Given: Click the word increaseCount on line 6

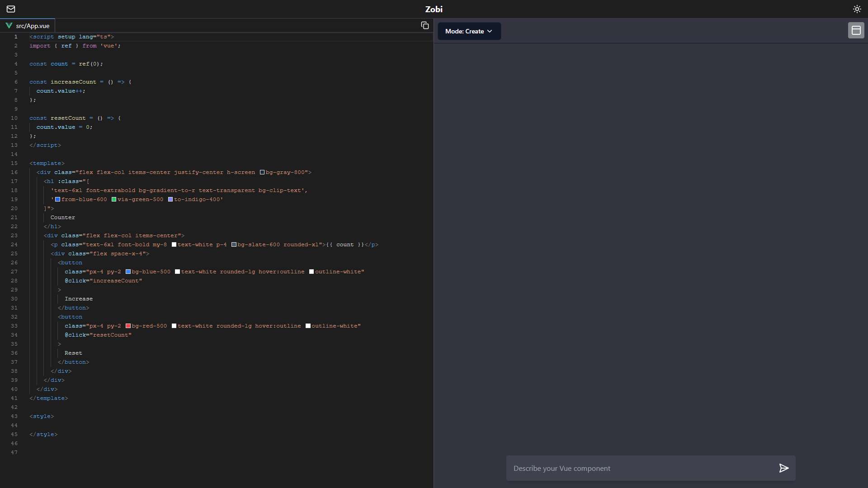Looking at the screenshot, I should click(73, 82).
